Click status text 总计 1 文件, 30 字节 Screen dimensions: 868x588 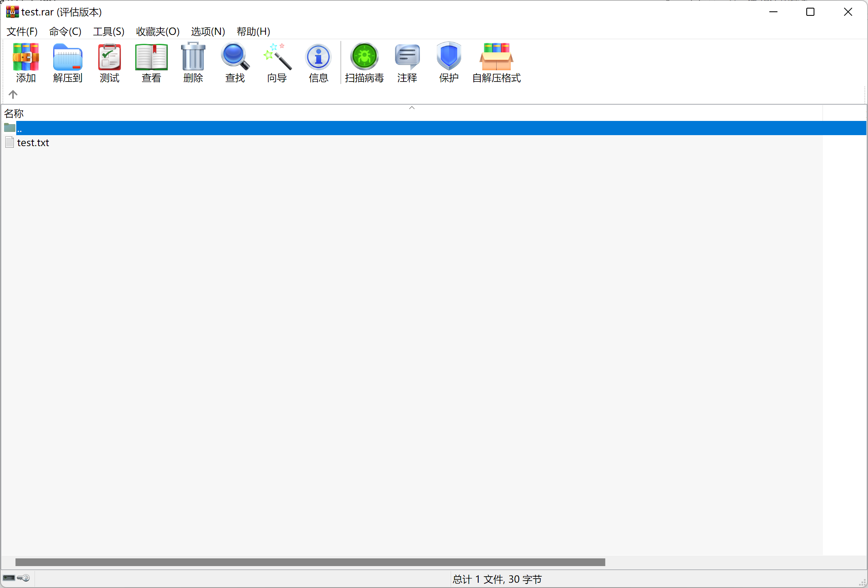[x=497, y=579]
